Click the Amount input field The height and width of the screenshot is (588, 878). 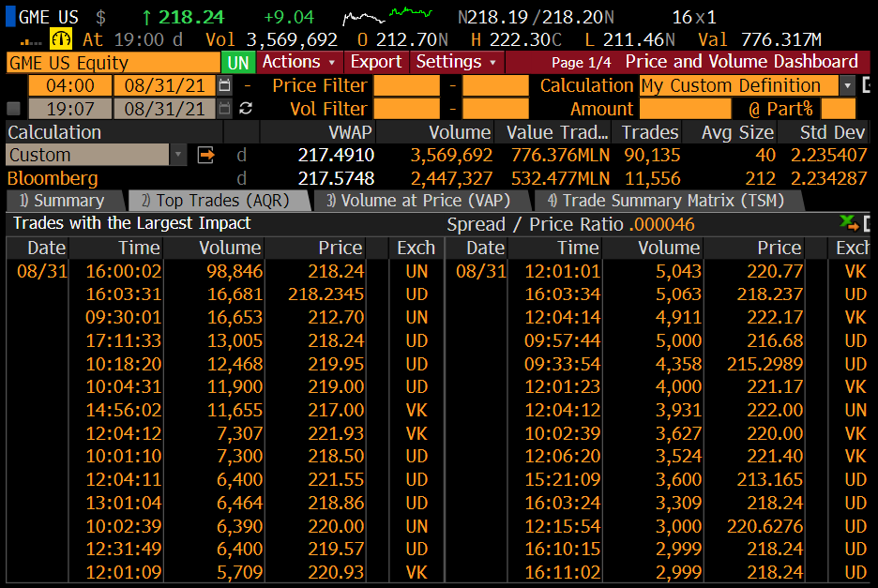click(x=686, y=109)
